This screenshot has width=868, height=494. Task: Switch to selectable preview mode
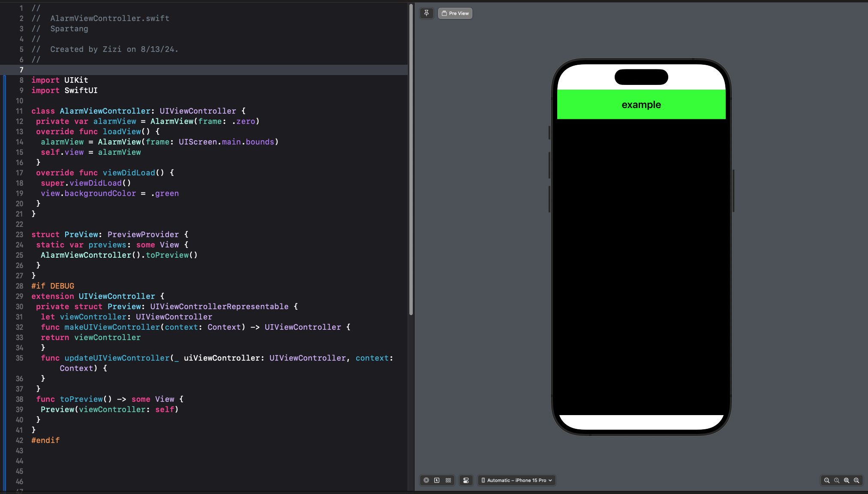tap(437, 480)
